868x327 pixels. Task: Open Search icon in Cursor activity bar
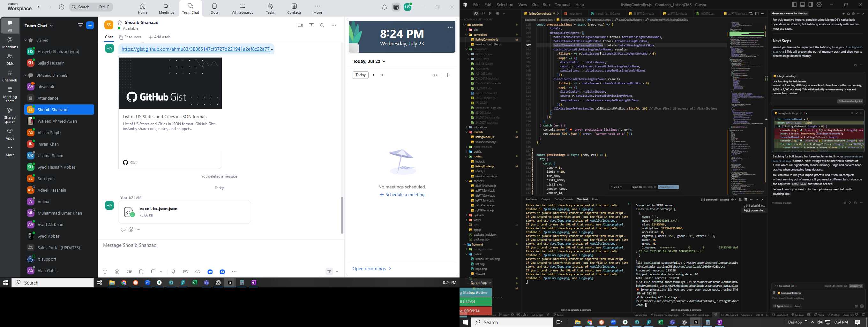483,13
